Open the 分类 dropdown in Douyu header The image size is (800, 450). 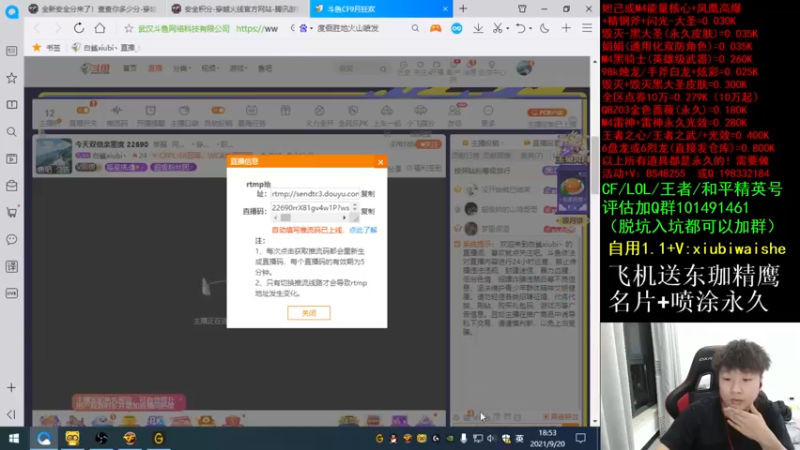(181, 68)
